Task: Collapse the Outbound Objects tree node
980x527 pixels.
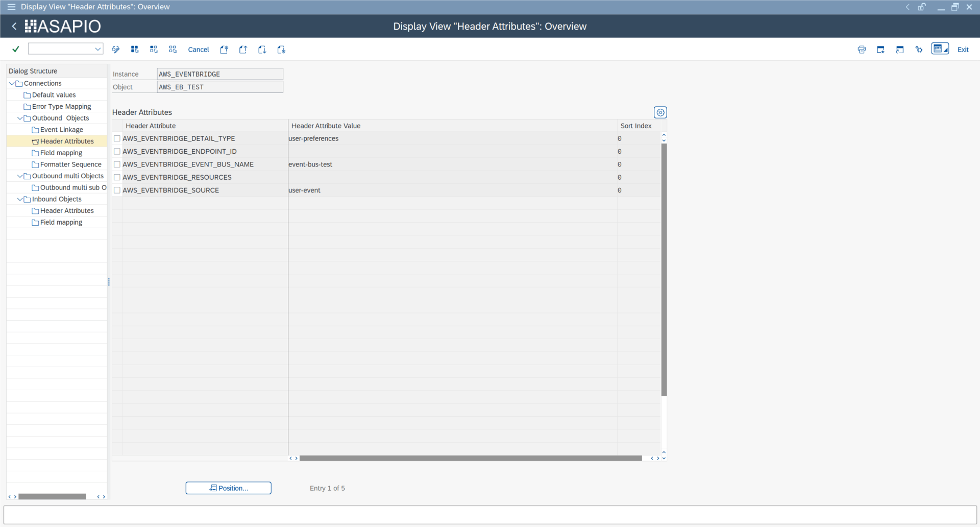Action: pyautogui.click(x=20, y=118)
